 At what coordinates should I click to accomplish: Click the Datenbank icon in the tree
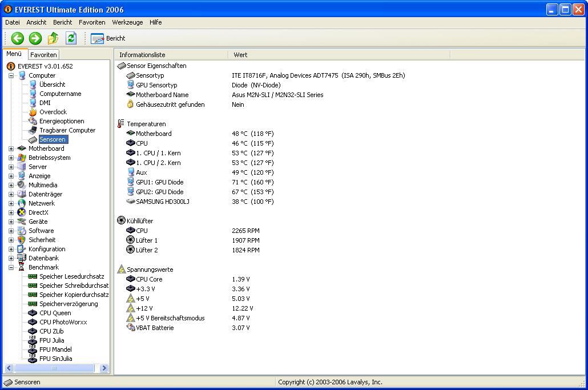22,258
